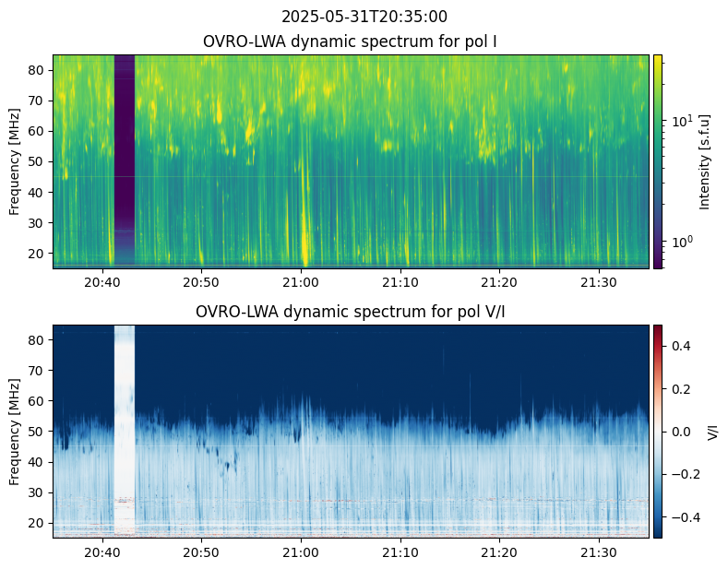Image resolution: width=728 pixels, height=569 pixels.
Task: Click the white data gap in the V/I spectrum
Action: 124,431
